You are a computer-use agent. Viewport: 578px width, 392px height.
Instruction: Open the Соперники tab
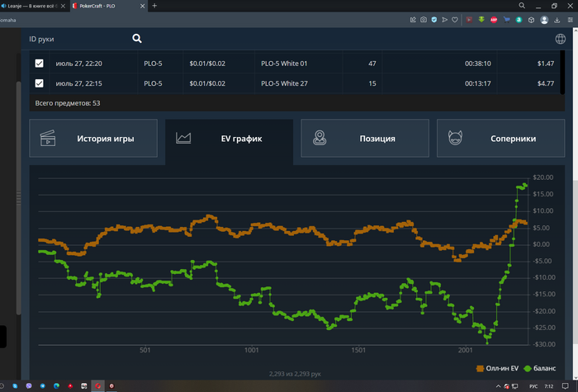500,138
